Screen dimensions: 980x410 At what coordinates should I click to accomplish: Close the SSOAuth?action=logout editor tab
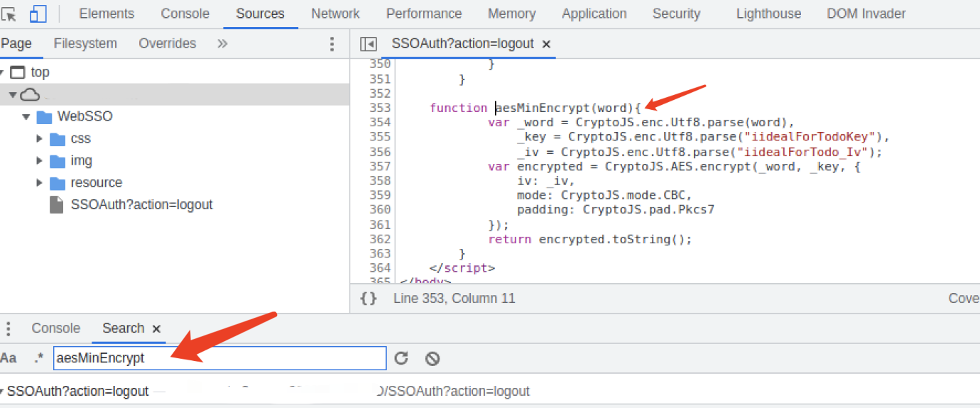tap(546, 44)
